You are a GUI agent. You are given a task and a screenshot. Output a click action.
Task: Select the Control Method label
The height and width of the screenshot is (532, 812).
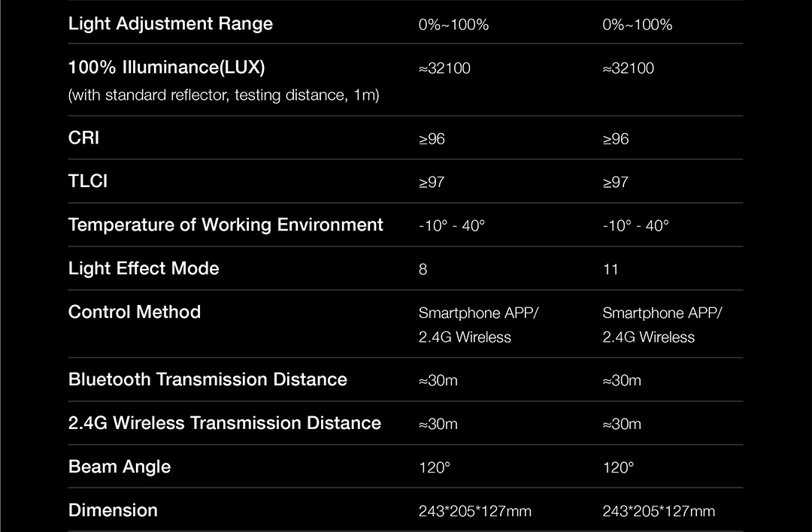135,313
